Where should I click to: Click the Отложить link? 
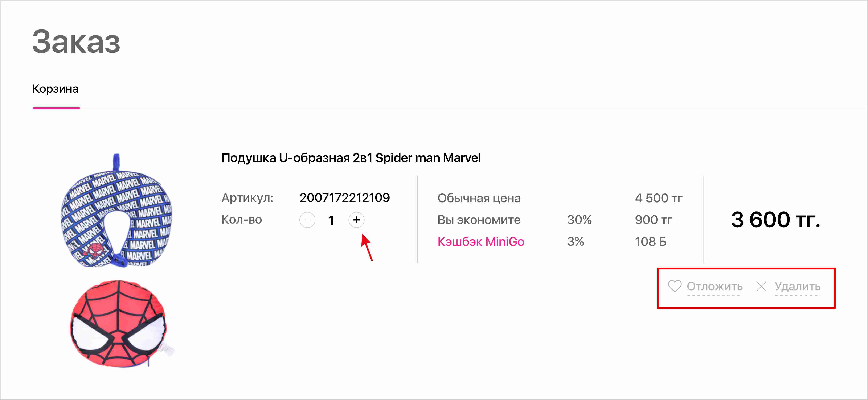click(715, 286)
